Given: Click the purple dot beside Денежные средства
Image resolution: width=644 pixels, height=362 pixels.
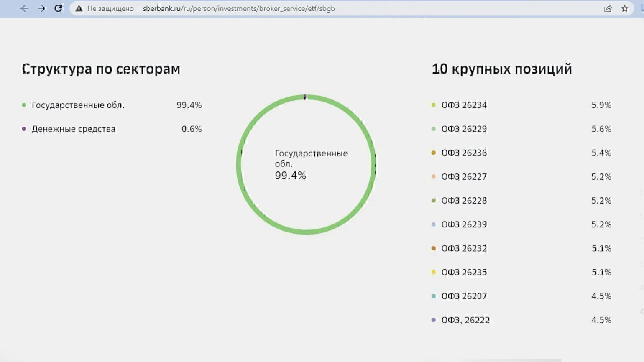Looking at the screenshot, I should (24, 129).
